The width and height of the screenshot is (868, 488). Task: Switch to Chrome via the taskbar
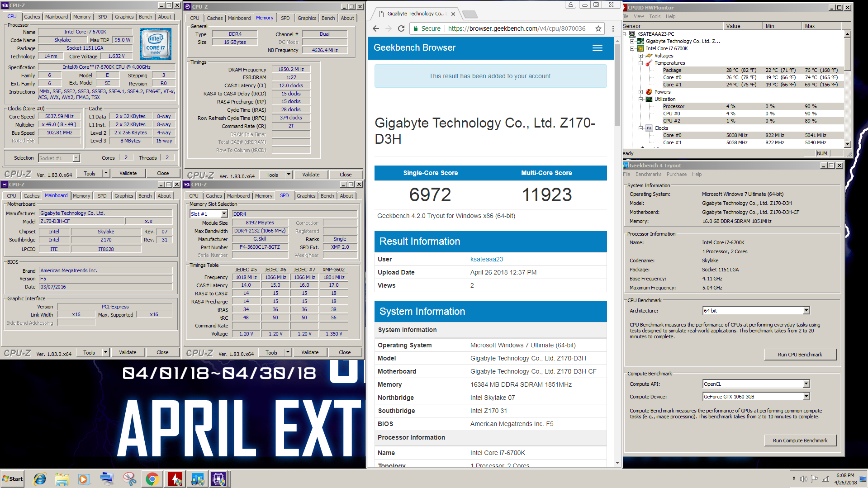tap(152, 479)
